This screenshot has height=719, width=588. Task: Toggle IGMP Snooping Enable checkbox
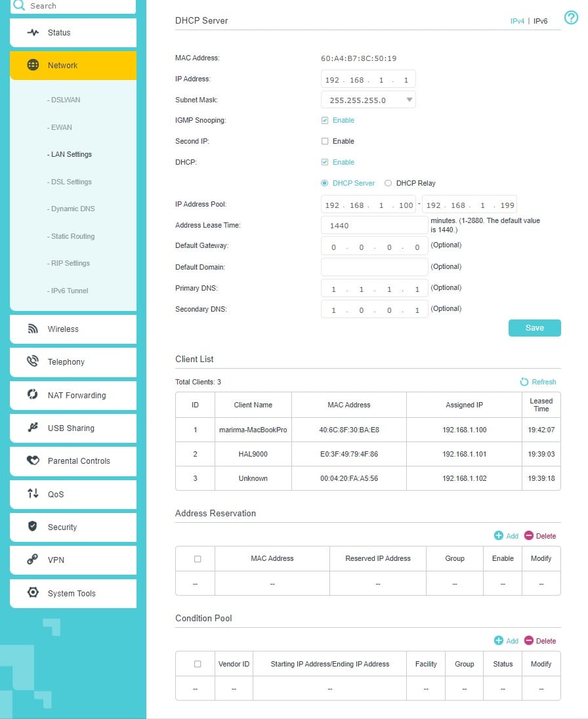pos(325,120)
